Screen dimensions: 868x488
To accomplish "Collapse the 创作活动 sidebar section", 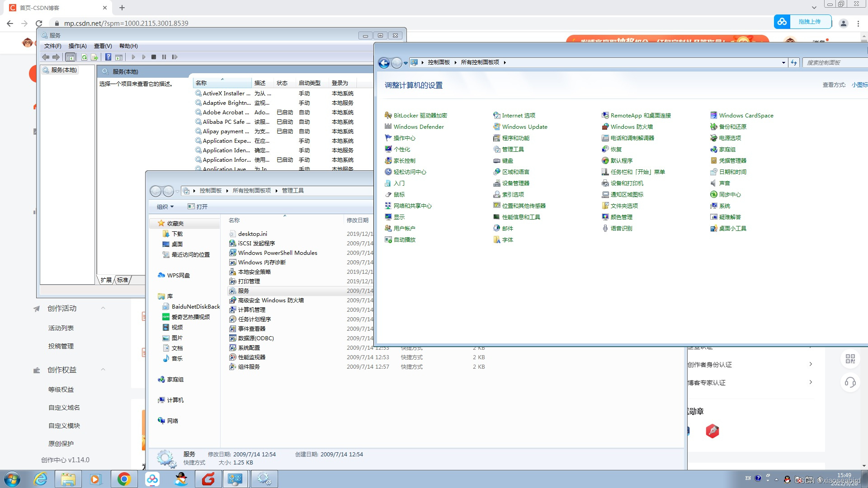I will tap(103, 308).
